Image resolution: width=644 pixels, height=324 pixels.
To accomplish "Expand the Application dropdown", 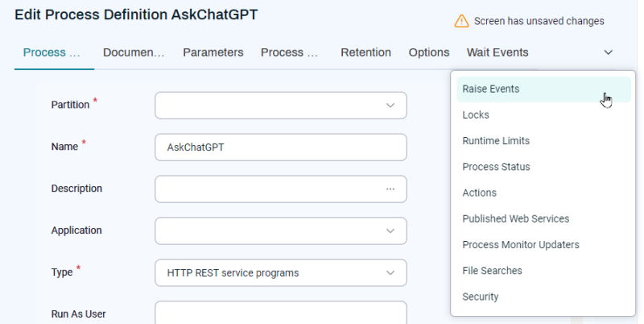I will coord(390,231).
